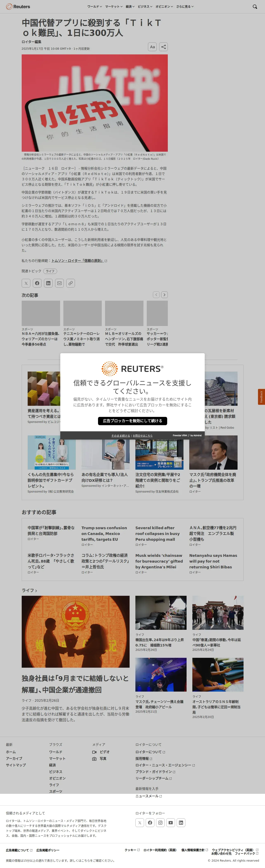The width and height of the screenshot is (265, 868).
Task: Go to previous article carousel arrow
Action: (156, 294)
